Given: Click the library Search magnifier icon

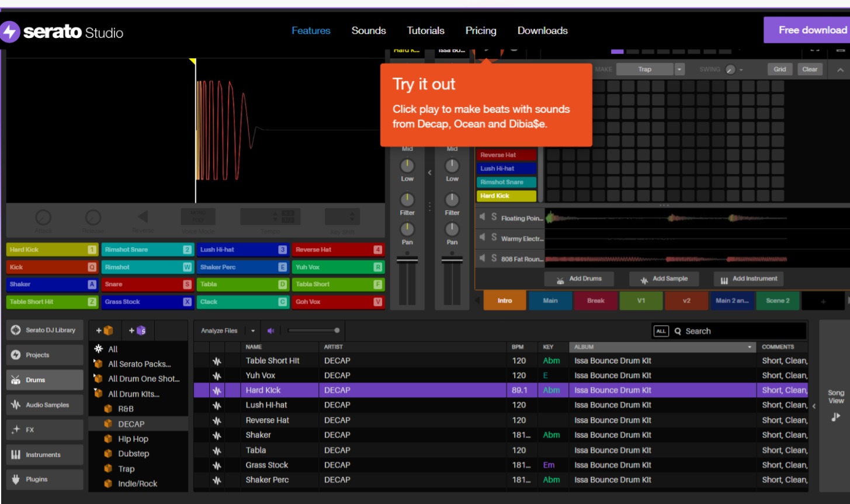Looking at the screenshot, I should tap(678, 331).
